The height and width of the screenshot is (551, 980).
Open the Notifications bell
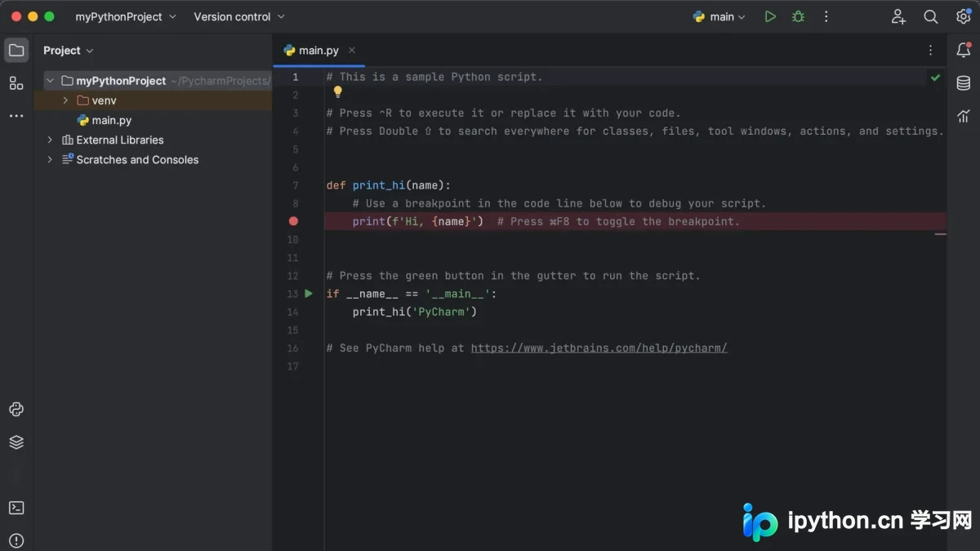coord(964,50)
